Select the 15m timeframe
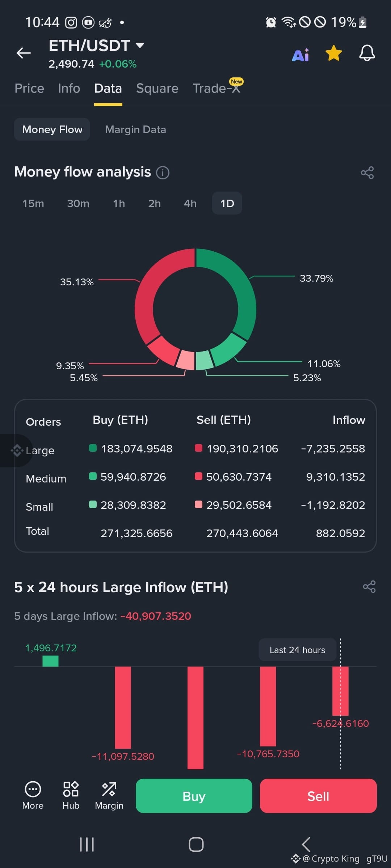 tap(33, 203)
